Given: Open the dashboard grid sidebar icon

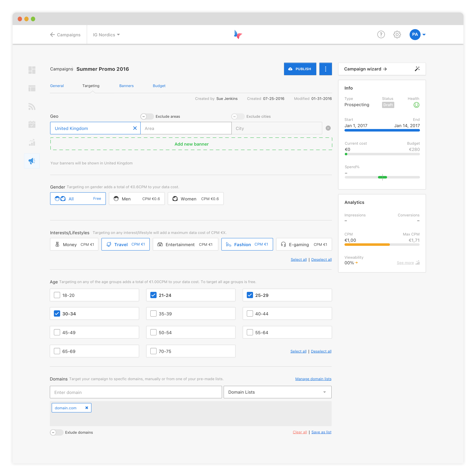Looking at the screenshot, I should pyautogui.click(x=32, y=70).
